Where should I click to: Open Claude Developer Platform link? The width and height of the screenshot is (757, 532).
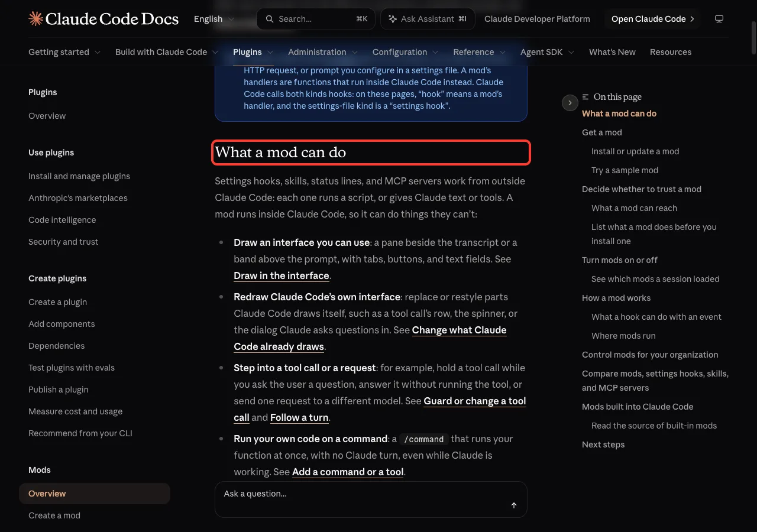tap(537, 19)
